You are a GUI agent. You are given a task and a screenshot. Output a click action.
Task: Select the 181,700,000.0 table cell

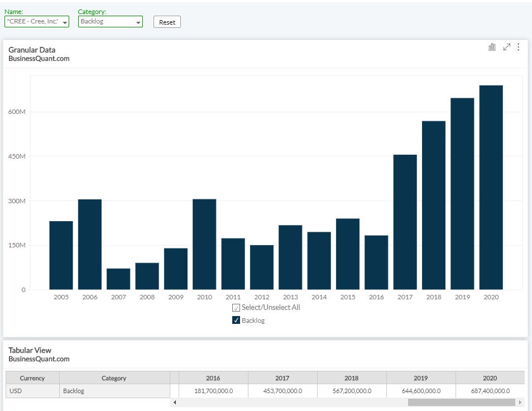pos(213,391)
